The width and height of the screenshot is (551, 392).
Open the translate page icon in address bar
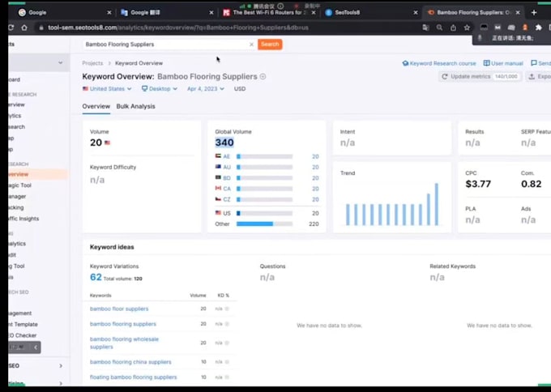(x=425, y=28)
